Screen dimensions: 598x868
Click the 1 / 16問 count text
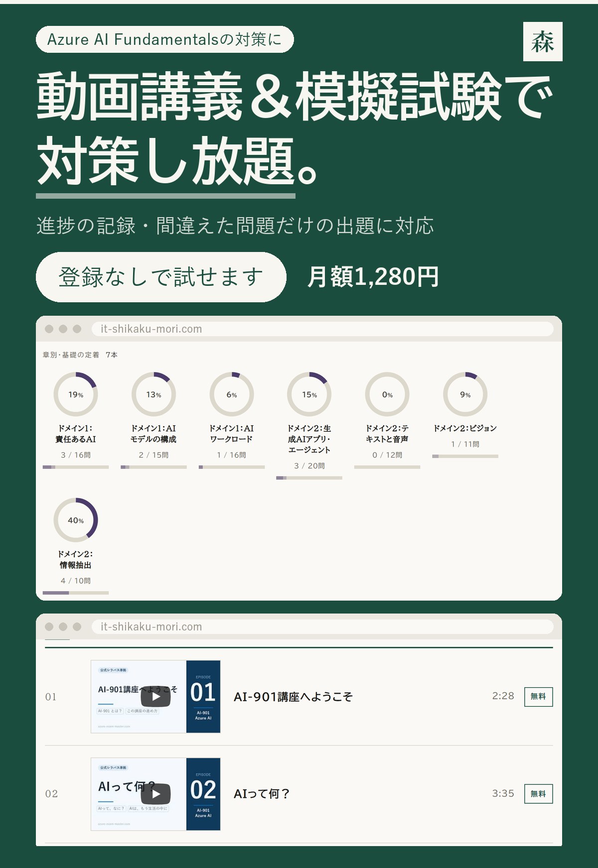click(x=232, y=455)
